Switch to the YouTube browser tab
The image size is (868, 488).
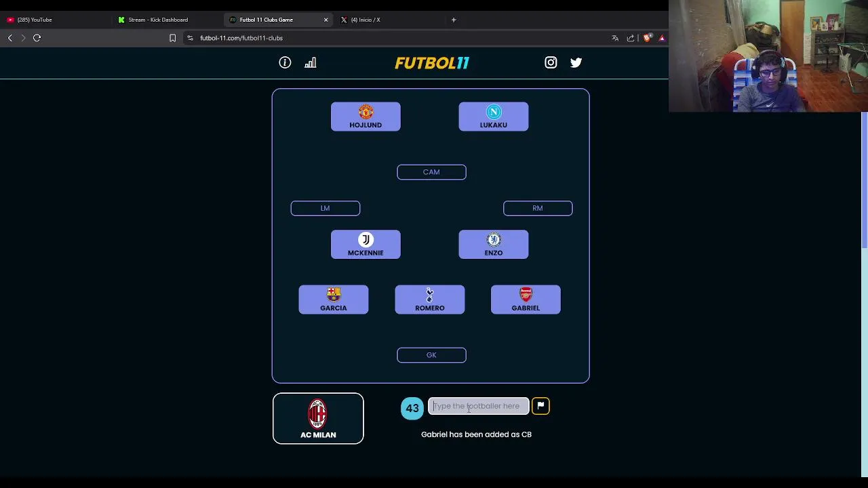54,20
